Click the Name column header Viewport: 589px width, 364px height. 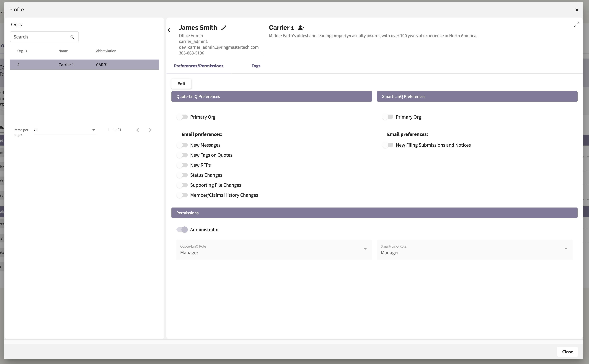click(x=63, y=51)
